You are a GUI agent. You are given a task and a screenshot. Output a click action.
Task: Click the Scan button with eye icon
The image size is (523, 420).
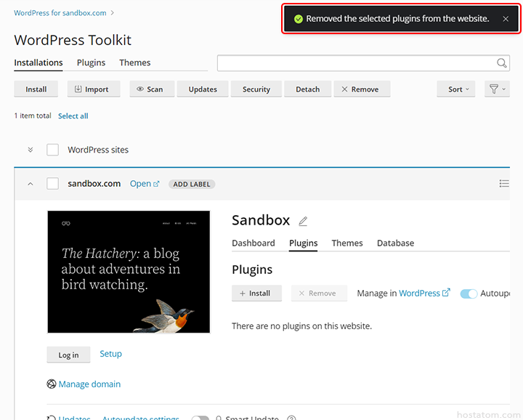pos(150,89)
